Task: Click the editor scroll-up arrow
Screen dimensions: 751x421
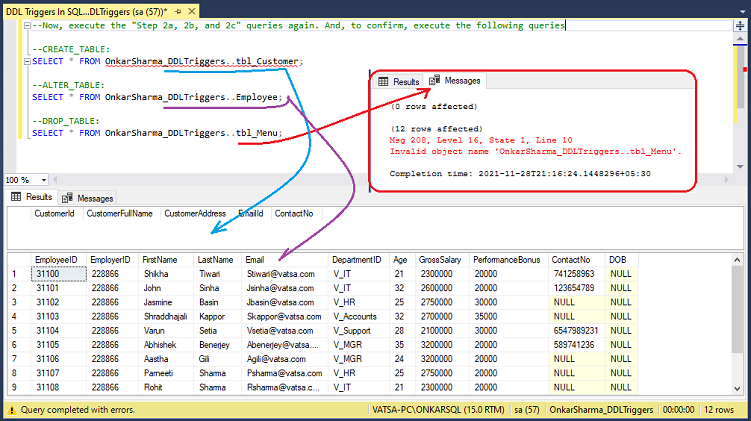Action: [740, 38]
